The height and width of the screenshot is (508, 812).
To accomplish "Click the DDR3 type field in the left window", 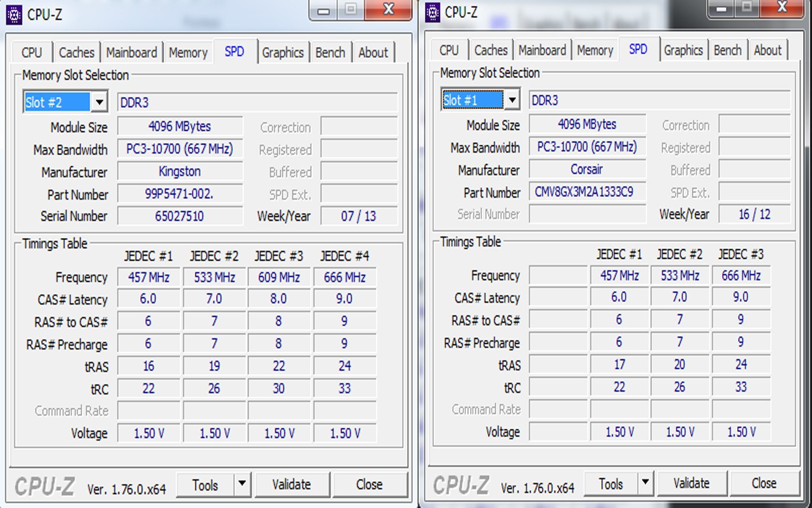I will [x=257, y=103].
